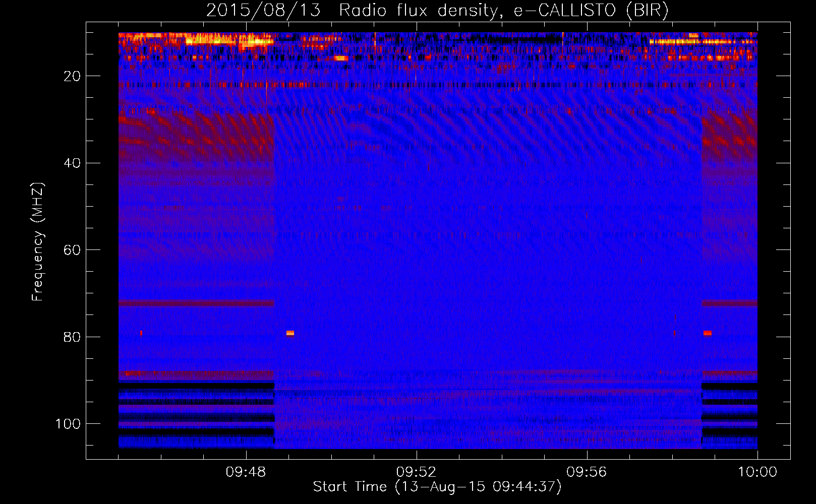Click the '100' frequency tick label
816x504 pixels.
(68, 424)
